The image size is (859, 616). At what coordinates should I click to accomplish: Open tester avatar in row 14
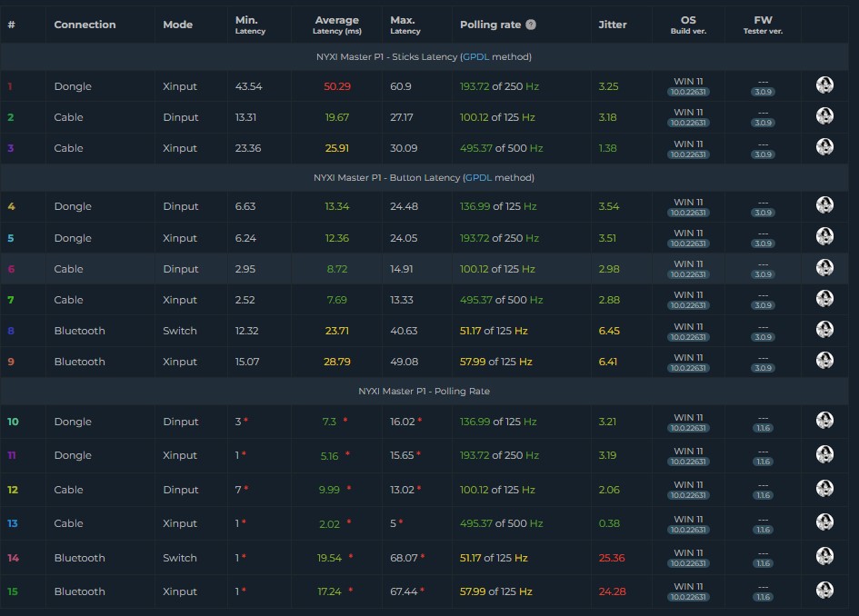point(824,556)
